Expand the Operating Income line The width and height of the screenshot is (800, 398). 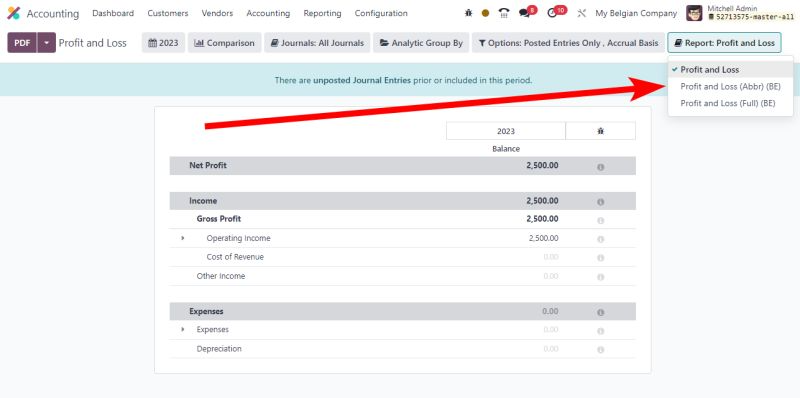pyautogui.click(x=183, y=238)
